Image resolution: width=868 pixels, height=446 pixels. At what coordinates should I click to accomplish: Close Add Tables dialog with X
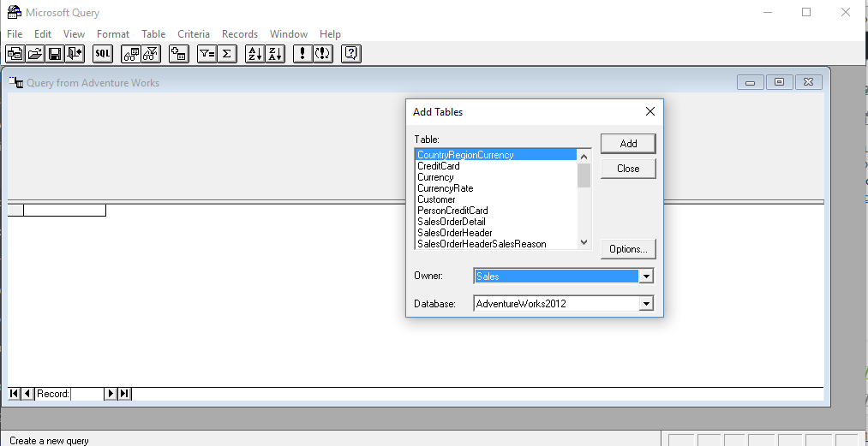pos(650,111)
